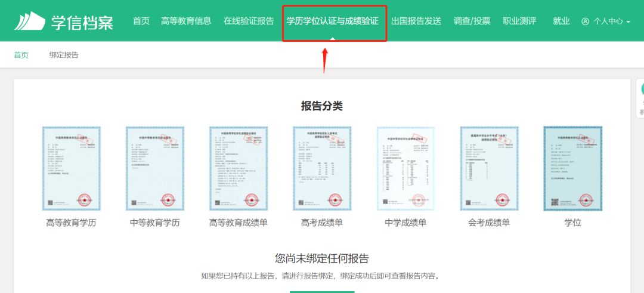Screen dimensions: 644x293
Task: Click the 学信档案 logo icon
Action: (30, 21)
